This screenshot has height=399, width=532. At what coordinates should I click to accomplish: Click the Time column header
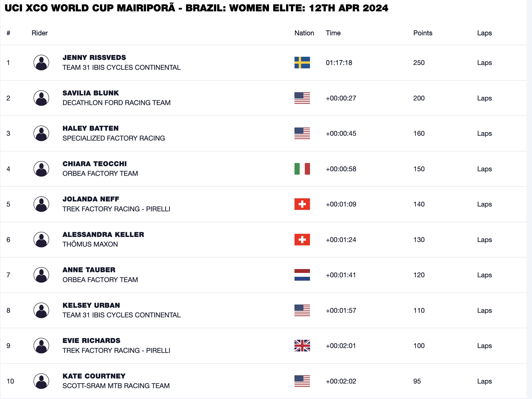(x=333, y=33)
